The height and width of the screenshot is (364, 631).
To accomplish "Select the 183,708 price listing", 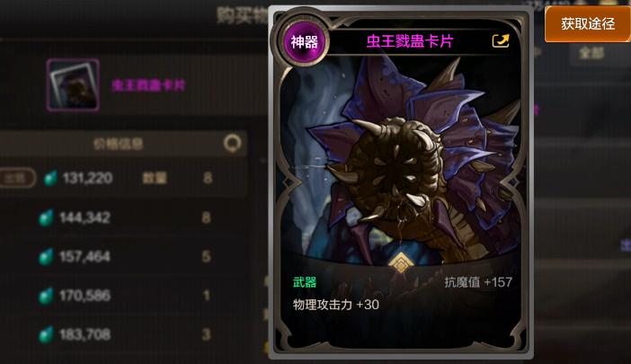I will click(124, 334).
